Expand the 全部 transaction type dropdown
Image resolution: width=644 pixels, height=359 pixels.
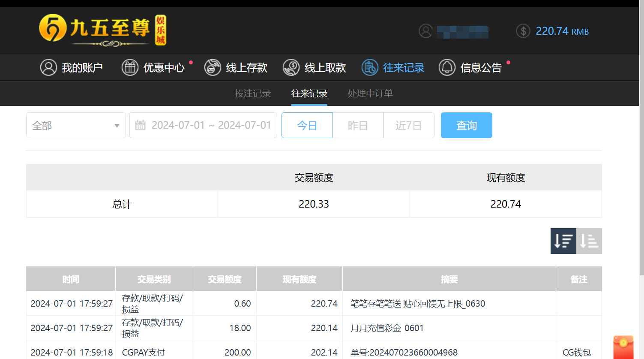[76, 125]
